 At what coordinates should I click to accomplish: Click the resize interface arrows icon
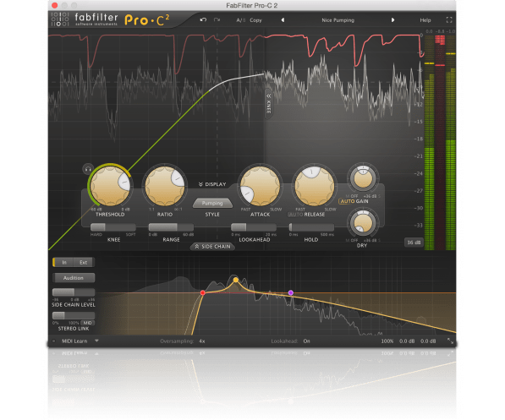pos(450,341)
